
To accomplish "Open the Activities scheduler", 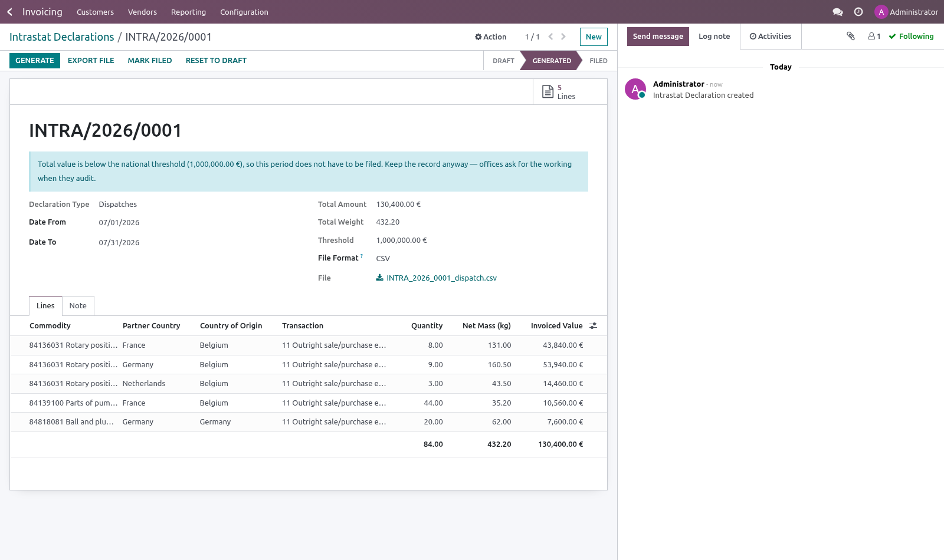I will point(771,37).
